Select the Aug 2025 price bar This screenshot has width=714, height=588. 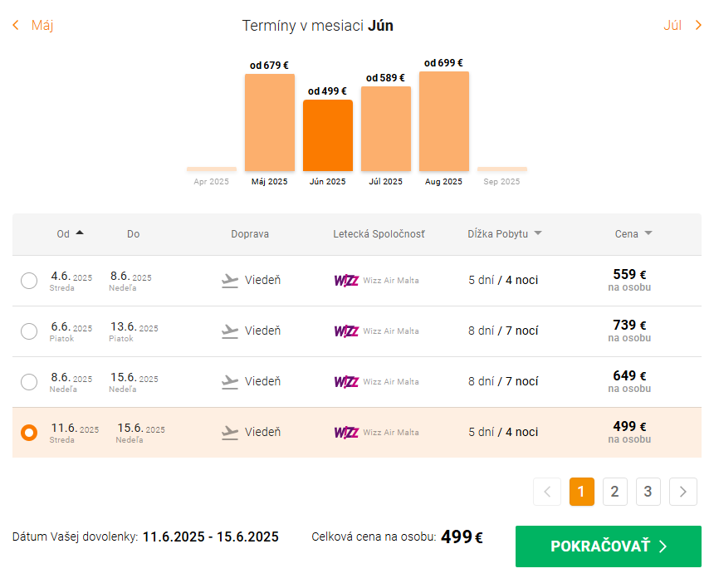(x=443, y=121)
